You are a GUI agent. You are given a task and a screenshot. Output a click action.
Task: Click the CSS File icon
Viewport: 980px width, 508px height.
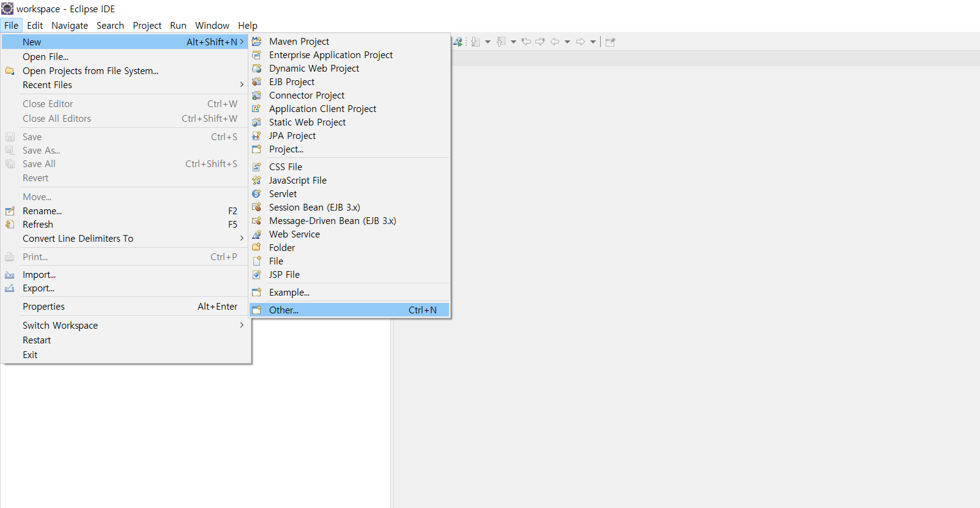tap(257, 166)
